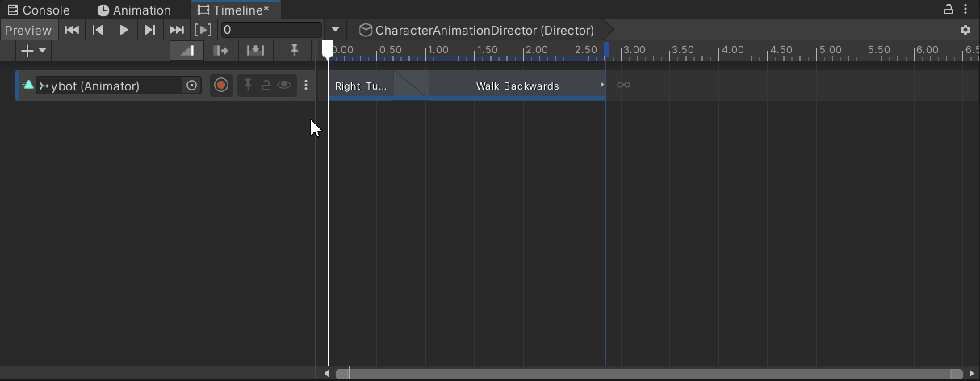980x381 pixels.
Task: Step to the previous frame
Action: (x=98, y=30)
